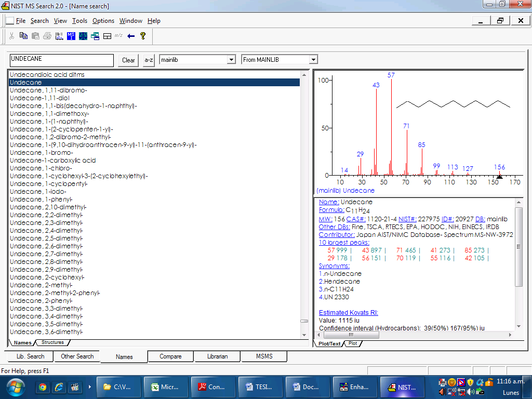Click the split-pane layout toolbar icon
The height and width of the screenshot is (399, 532).
(107, 36)
